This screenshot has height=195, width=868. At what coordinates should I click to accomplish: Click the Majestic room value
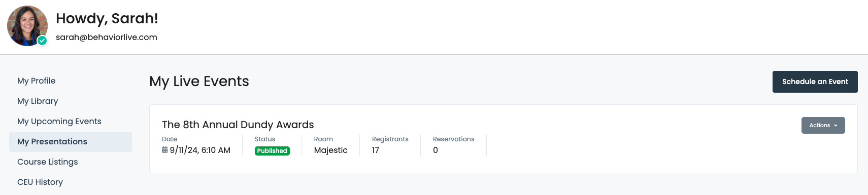[331, 150]
